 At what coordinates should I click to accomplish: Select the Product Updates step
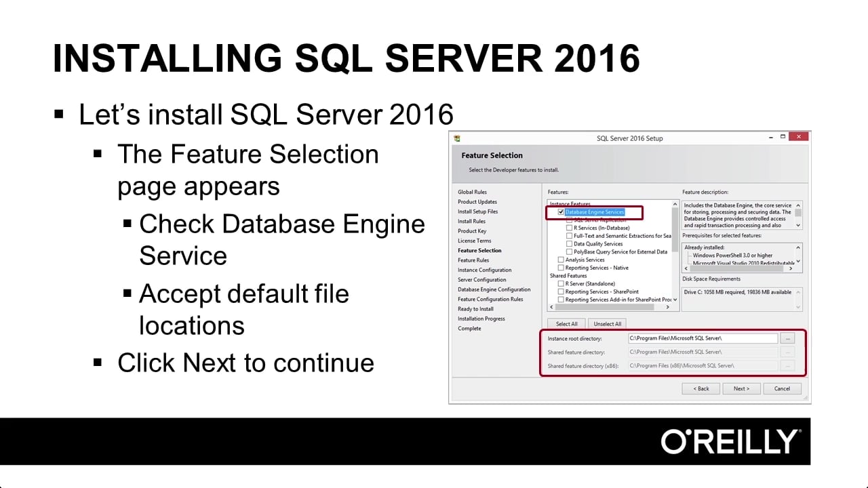point(477,202)
